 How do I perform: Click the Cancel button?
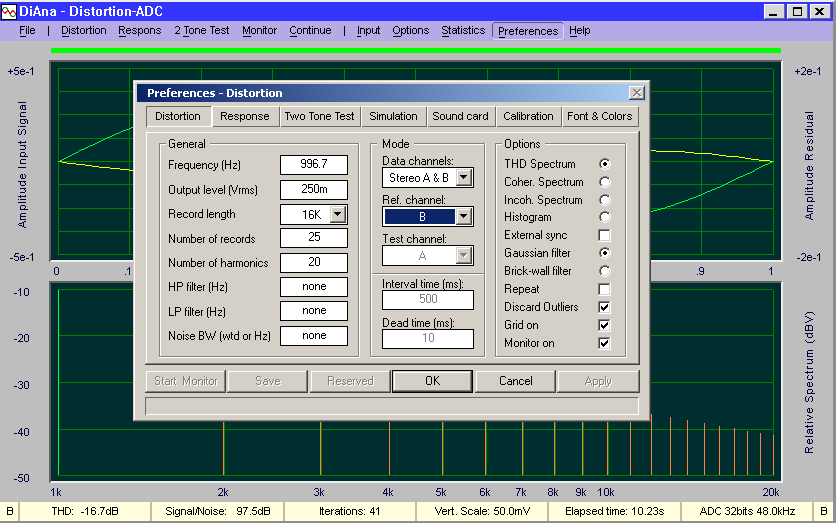[516, 381]
